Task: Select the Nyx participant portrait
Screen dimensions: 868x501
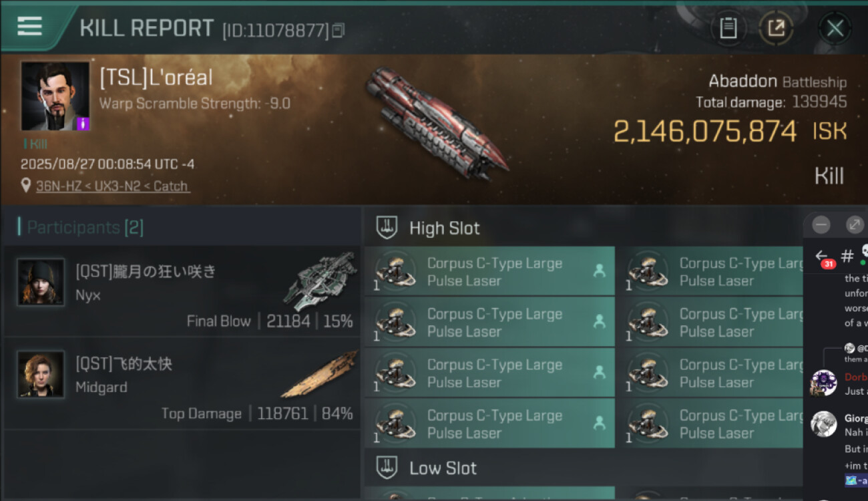Action: coord(41,282)
